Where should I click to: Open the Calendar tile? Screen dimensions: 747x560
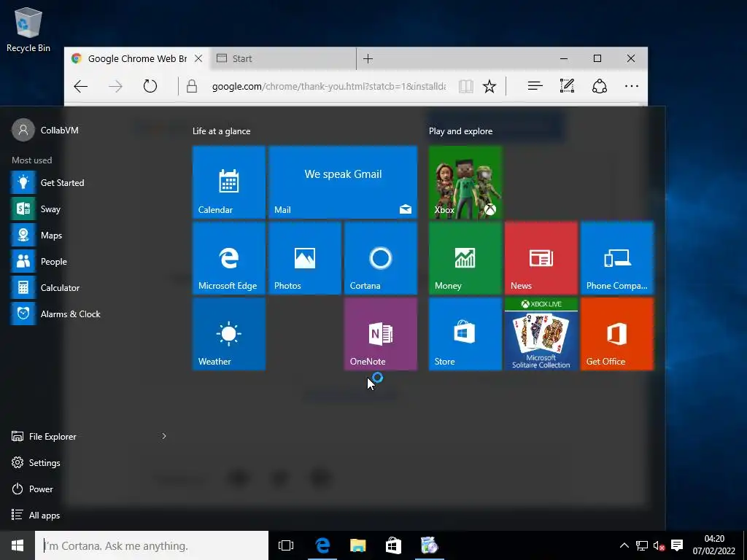point(228,182)
